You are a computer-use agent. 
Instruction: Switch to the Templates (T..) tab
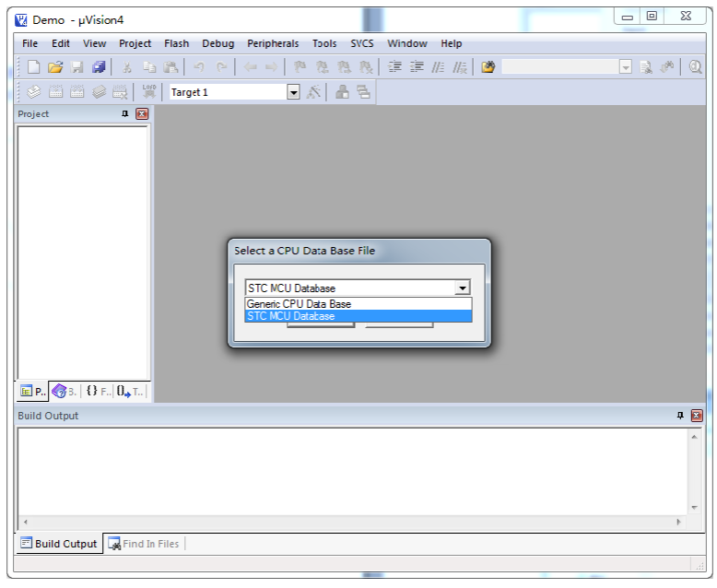(x=130, y=392)
